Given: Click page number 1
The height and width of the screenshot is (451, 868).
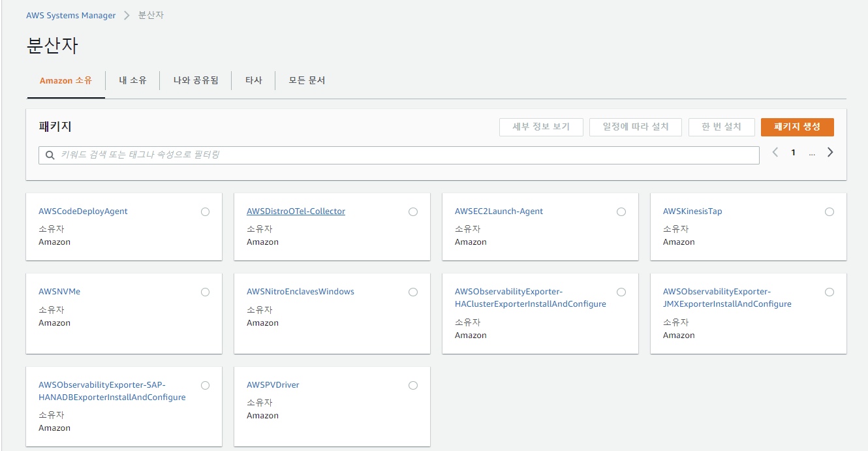Looking at the screenshot, I should [794, 153].
